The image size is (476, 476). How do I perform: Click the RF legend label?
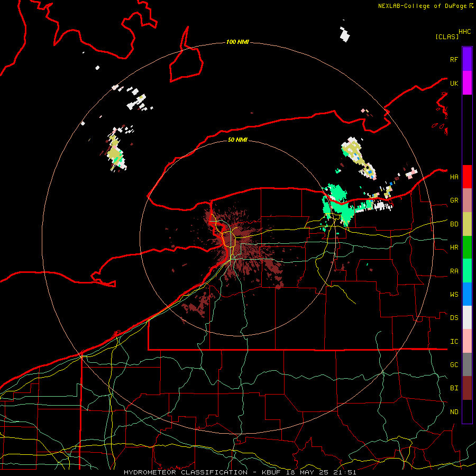[x=454, y=59]
